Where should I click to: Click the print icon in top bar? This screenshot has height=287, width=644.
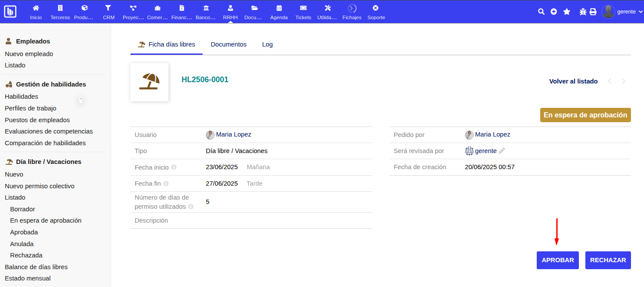click(593, 12)
